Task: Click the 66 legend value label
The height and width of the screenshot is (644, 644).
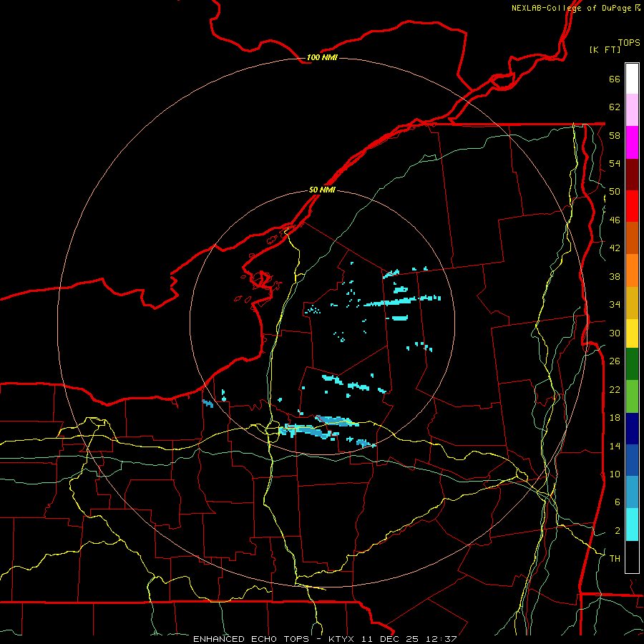Action: point(615,79)
